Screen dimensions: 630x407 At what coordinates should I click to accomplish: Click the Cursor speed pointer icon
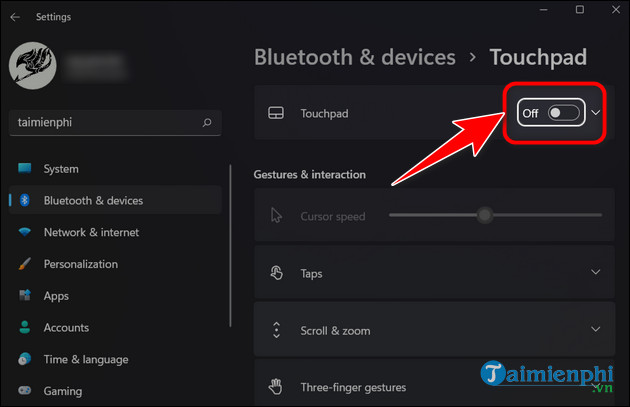276,215
